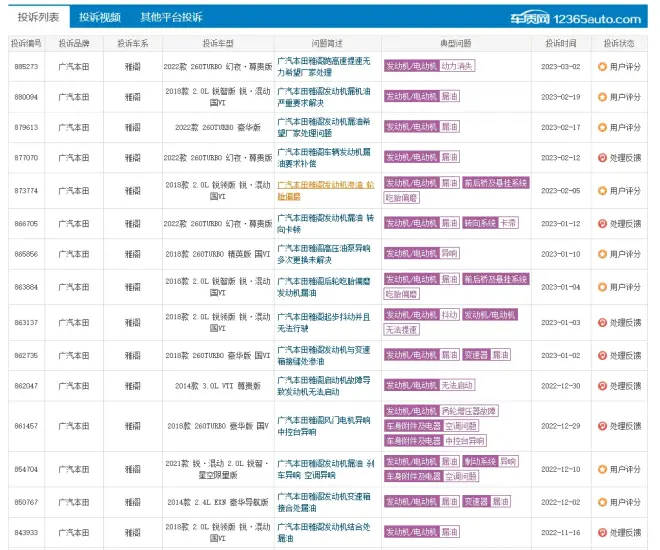Screen dimensions: 660x550
Task: Select the 投诉列表 tab
Action: pos(34,17)
